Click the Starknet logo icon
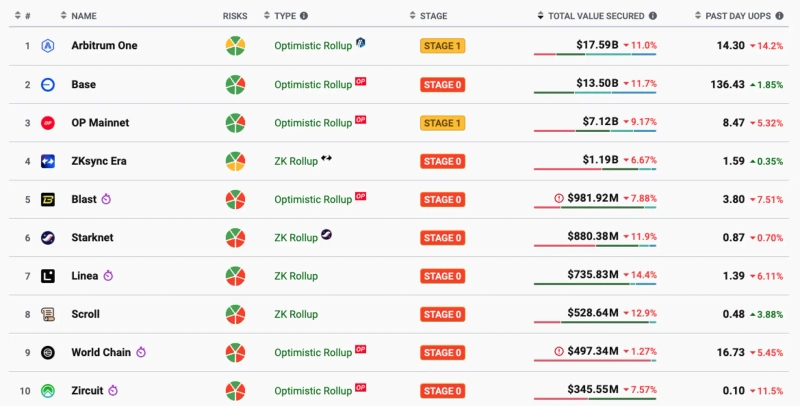This screenshot has width=800, height=406. [x=47, y=238]
